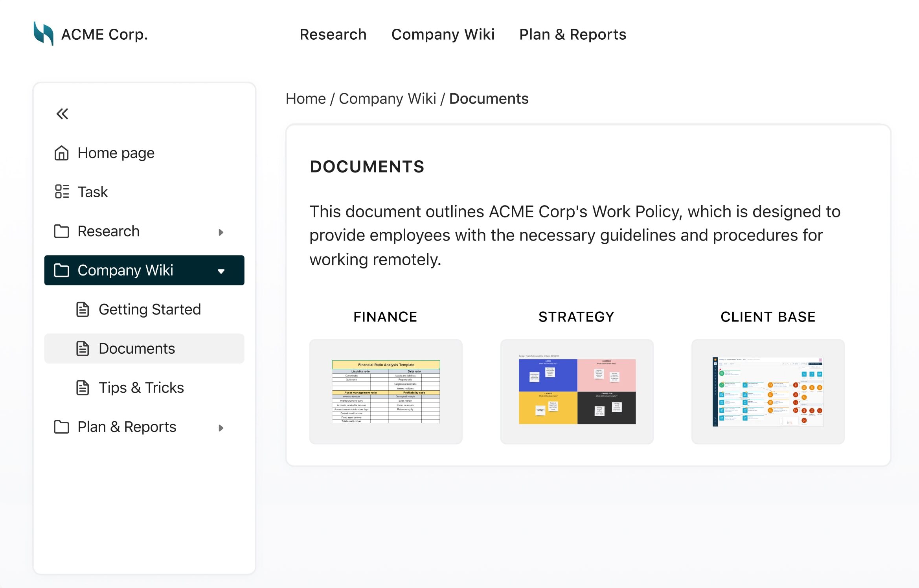Click the task list icon beside Task
Screen dimensions: 919x588
(62, 192)
